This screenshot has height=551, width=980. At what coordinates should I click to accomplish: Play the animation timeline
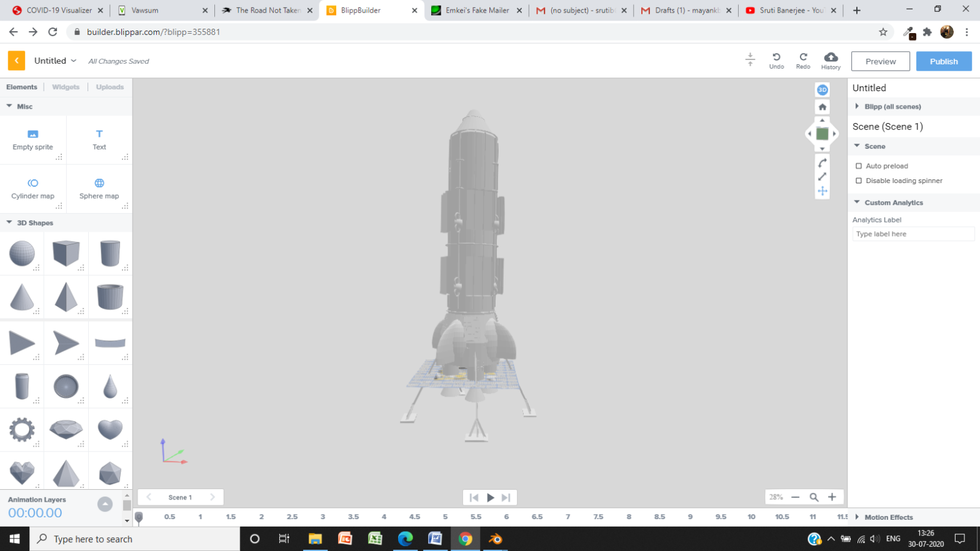point(491,497)
